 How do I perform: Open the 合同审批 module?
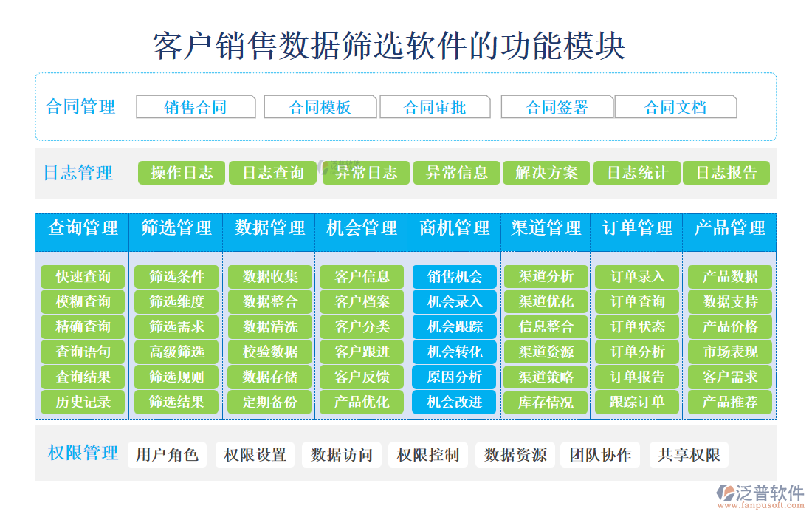click(434, 106)
